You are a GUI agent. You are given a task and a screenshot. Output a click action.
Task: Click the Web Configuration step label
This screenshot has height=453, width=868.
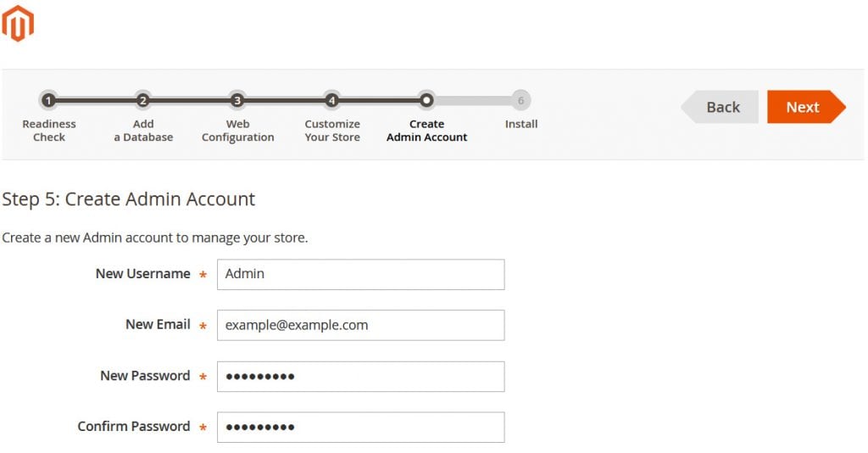tap(237, 131)
